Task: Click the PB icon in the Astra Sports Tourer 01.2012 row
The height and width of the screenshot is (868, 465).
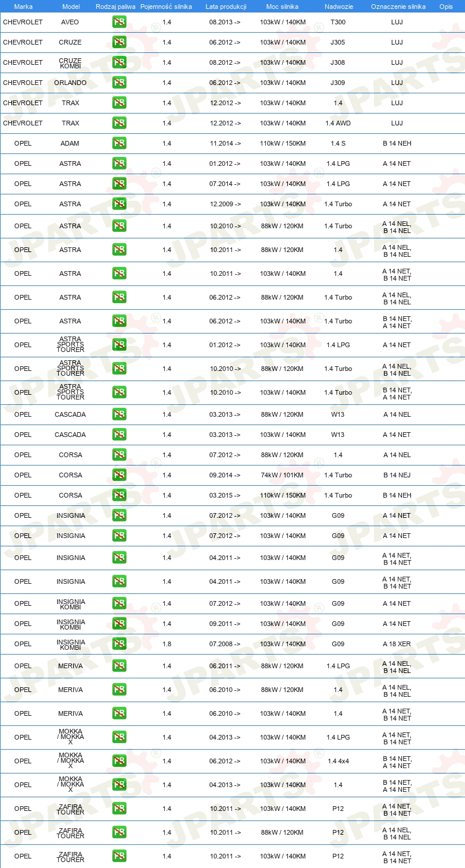Action: click(119, 345)
